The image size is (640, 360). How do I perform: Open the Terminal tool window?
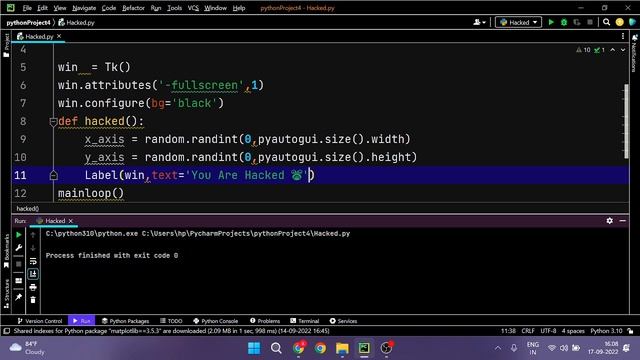pos(304,321)
